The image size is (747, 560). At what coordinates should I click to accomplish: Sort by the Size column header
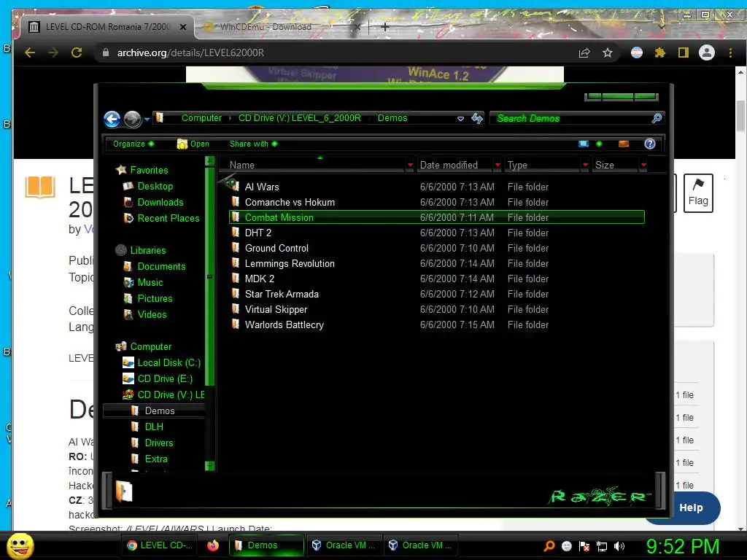tap(616, 165)
